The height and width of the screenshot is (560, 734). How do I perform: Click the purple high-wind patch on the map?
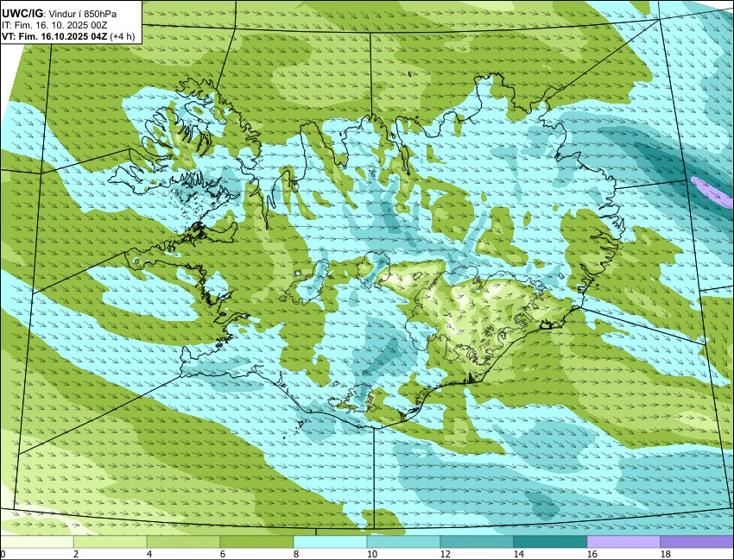(712, 192)
